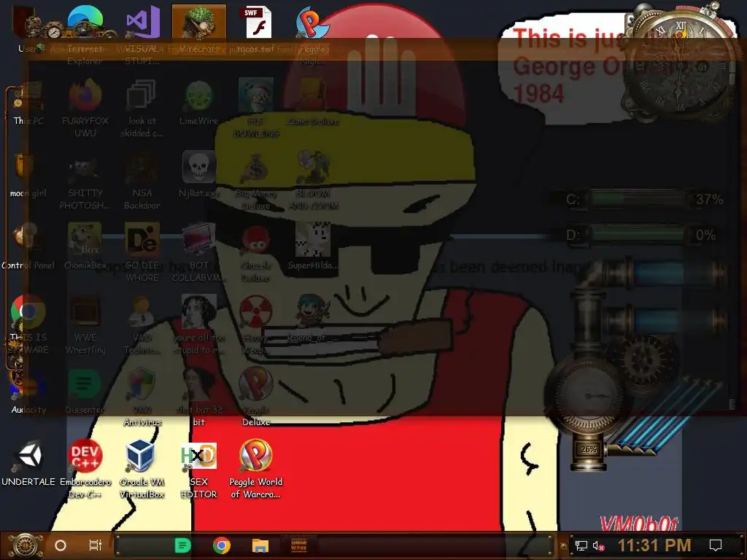Select the LimeWire desktop icon
This screenshot has width=747, height=560.
coord(199,104)
